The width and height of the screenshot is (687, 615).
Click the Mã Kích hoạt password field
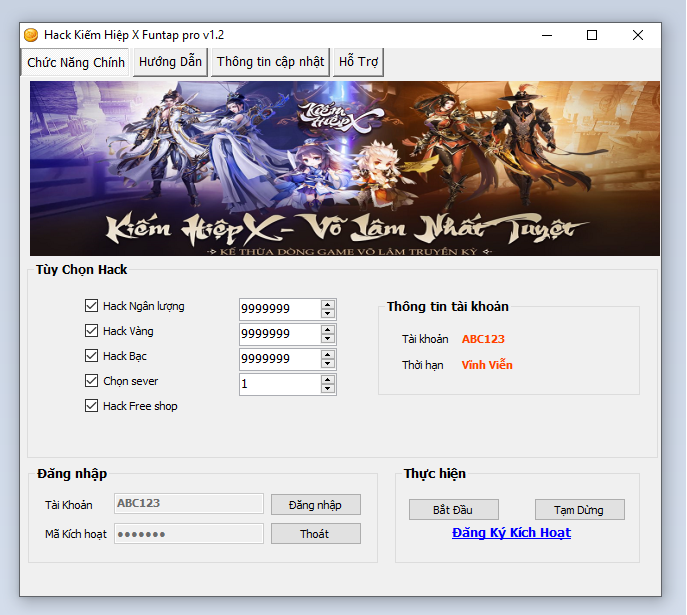pos(188,534)
